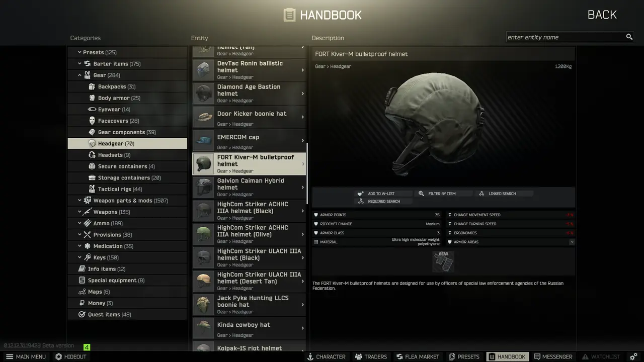Click the Facecovers mask icon
The image size is (644, 362).
(x=92, y=121)
